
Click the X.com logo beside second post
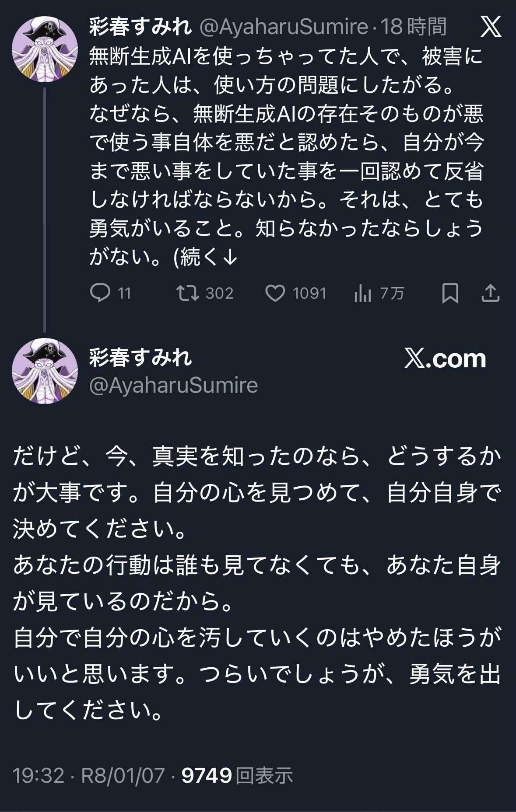click(445, 359)
